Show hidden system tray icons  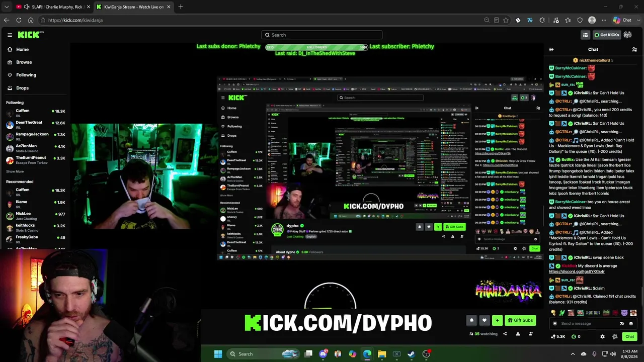[573, 354]
